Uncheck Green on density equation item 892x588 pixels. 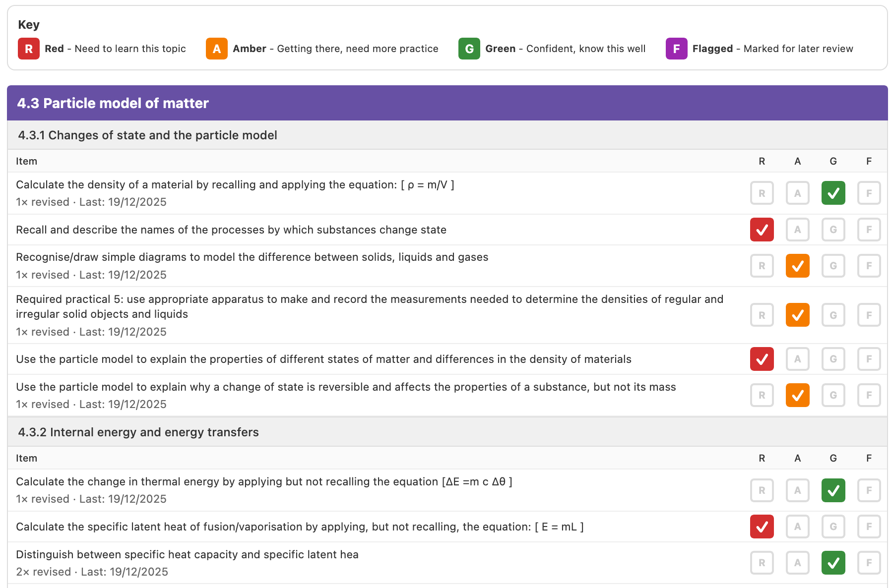pyautogui.click(x=833, y=193)
